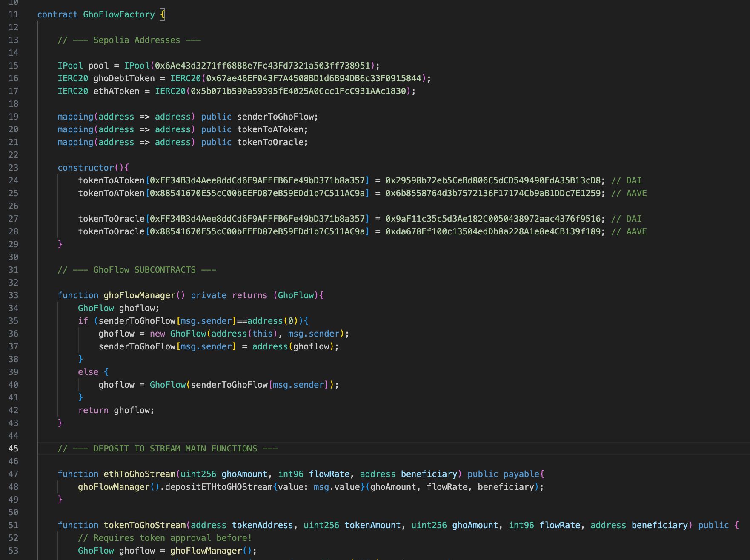Click the DAI comment on line 27
750x560 pixels.
(626, 219)
